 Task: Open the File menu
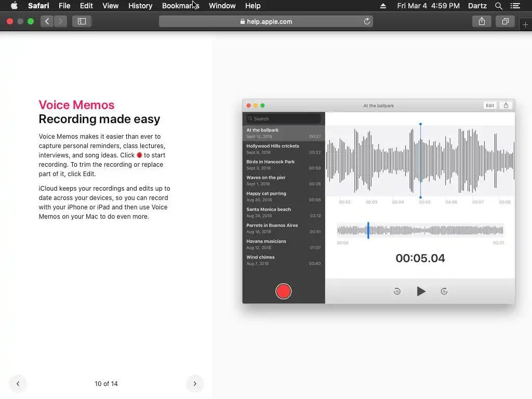point(64,6)
